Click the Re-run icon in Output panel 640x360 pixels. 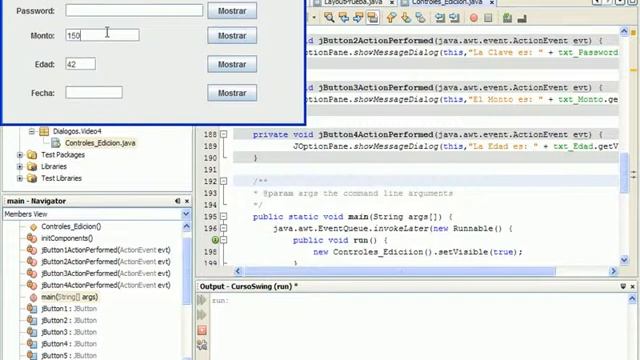pos(202,300)
